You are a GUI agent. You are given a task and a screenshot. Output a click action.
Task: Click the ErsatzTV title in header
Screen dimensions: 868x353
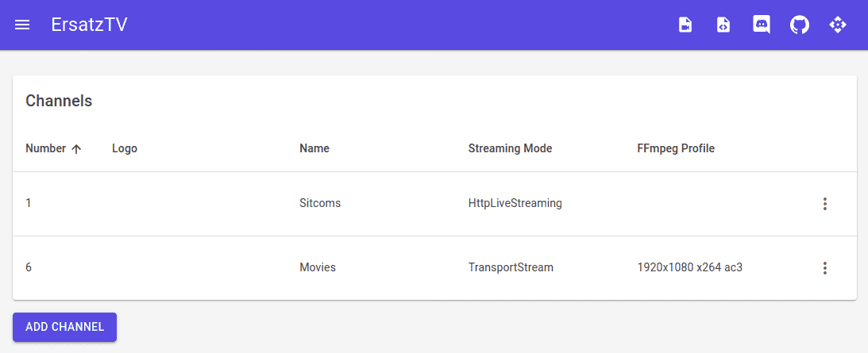click(x=89, y=25)
